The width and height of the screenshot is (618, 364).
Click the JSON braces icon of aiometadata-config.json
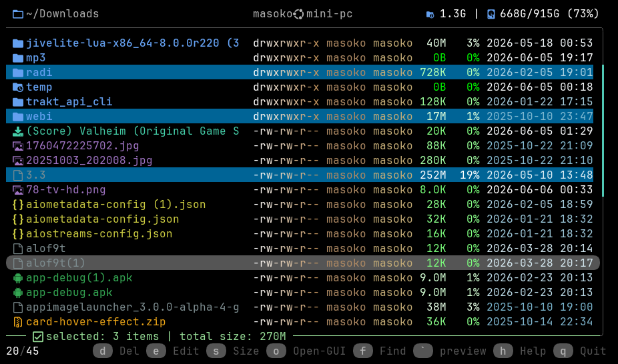tap(18, 219)
